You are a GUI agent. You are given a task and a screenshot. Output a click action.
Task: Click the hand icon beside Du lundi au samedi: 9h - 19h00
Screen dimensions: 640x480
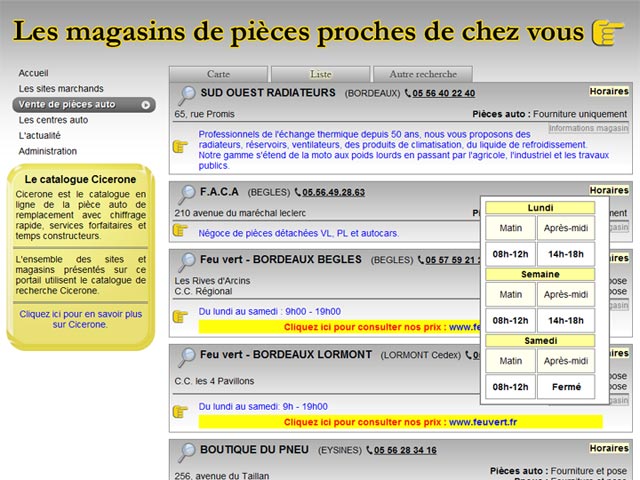coord(180,411)
